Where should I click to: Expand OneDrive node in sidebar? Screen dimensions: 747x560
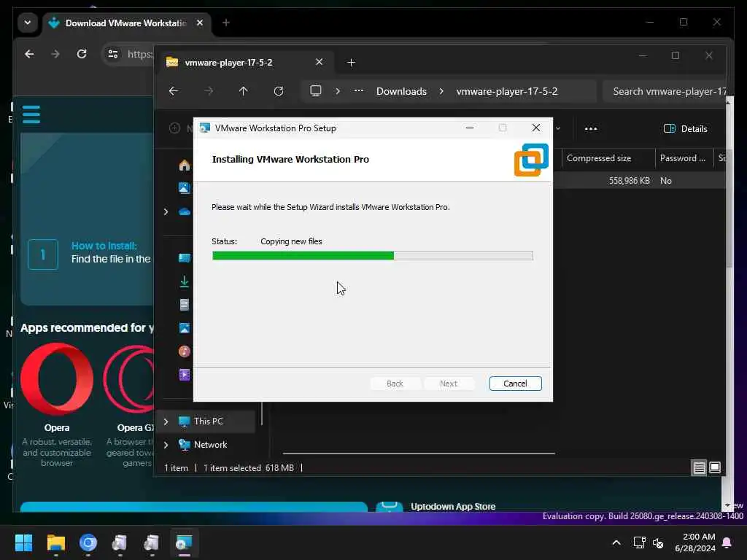click(166, 211)
